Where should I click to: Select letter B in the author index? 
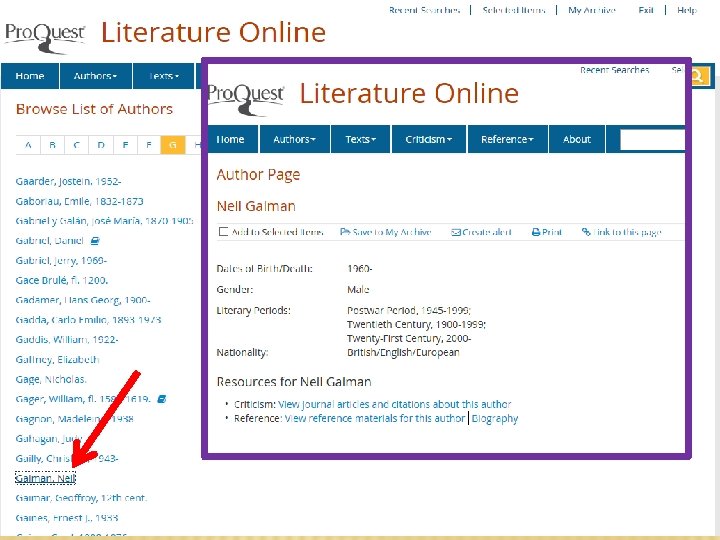point(52,145)
